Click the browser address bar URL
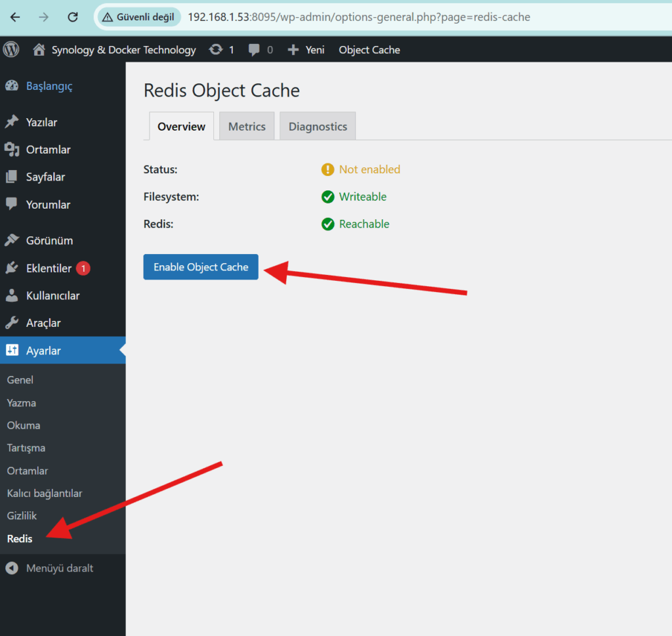 [358, 17]
